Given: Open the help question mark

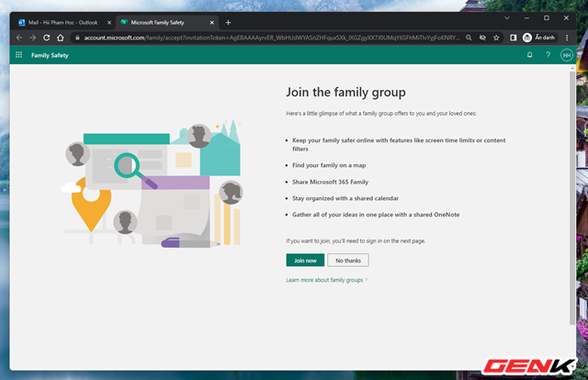Looking at the screenshot, I should pos(548,55).
